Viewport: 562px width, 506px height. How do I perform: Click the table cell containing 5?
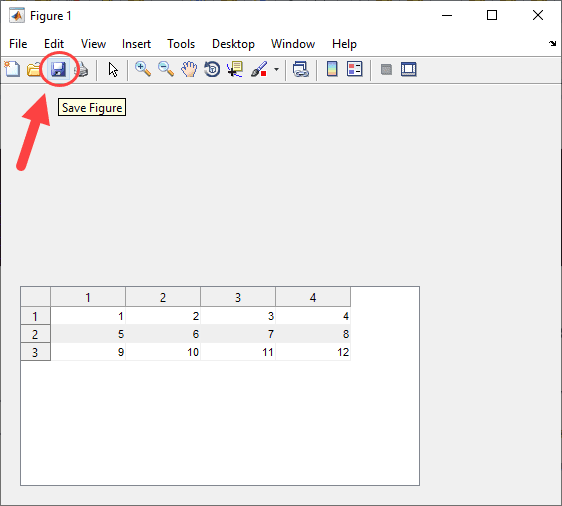(88, 334)
